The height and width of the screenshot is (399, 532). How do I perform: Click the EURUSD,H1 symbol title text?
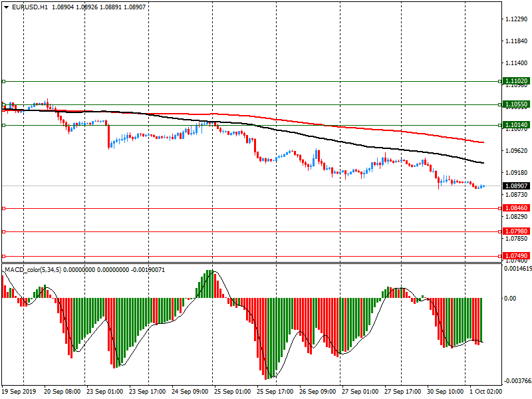tap(30, 7)
